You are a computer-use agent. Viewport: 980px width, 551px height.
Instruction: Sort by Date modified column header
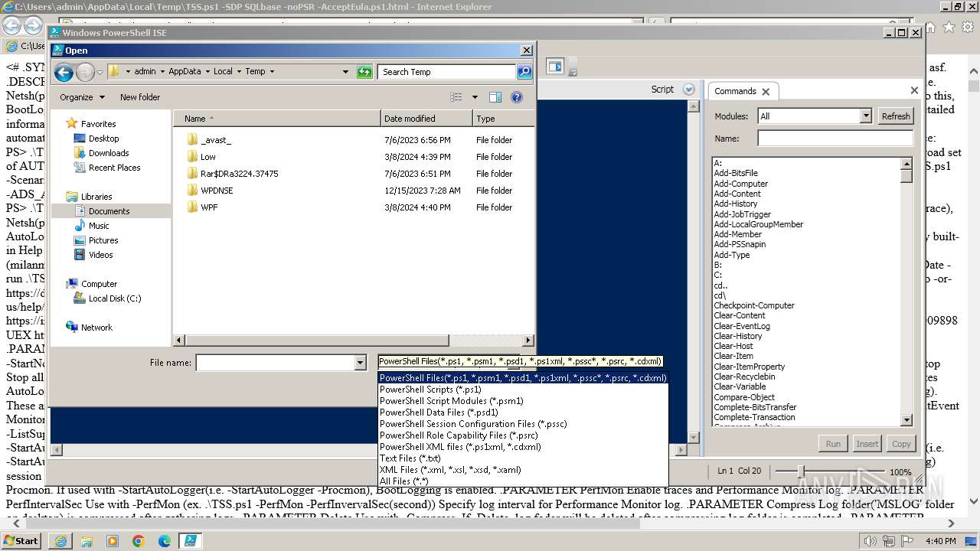pyautogui.click(x=426, y=119)
